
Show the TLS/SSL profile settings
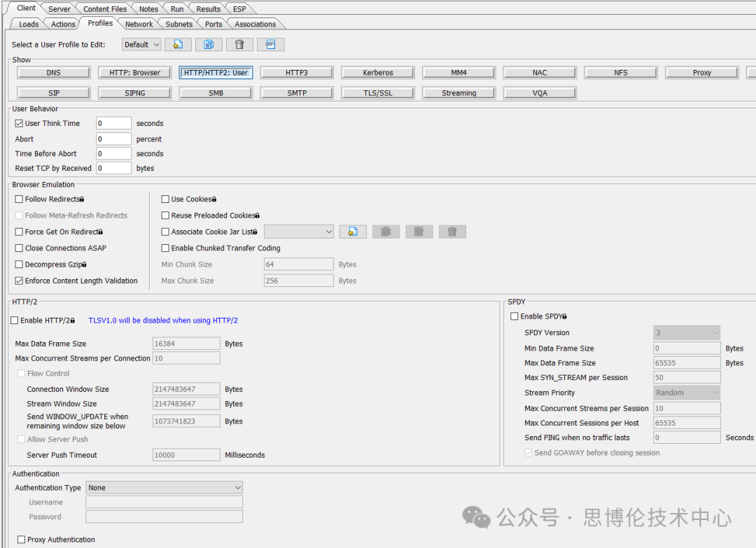pyautogui.click(x=378, y=93)
